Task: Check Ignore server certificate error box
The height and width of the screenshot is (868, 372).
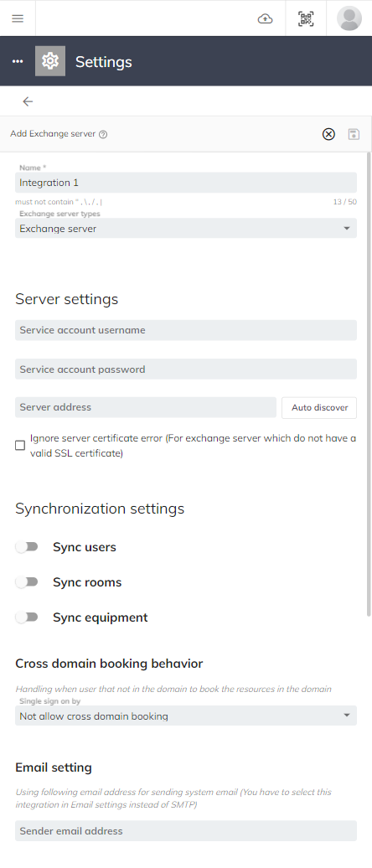Action: tap(20, 445)
